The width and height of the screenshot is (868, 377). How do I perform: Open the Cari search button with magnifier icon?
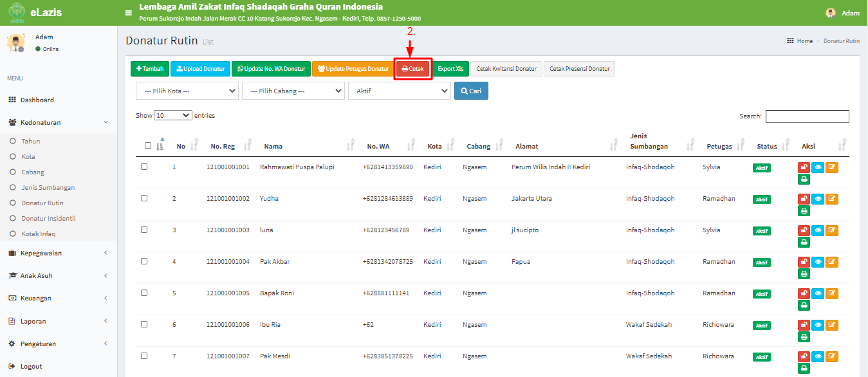click(471, 91)
